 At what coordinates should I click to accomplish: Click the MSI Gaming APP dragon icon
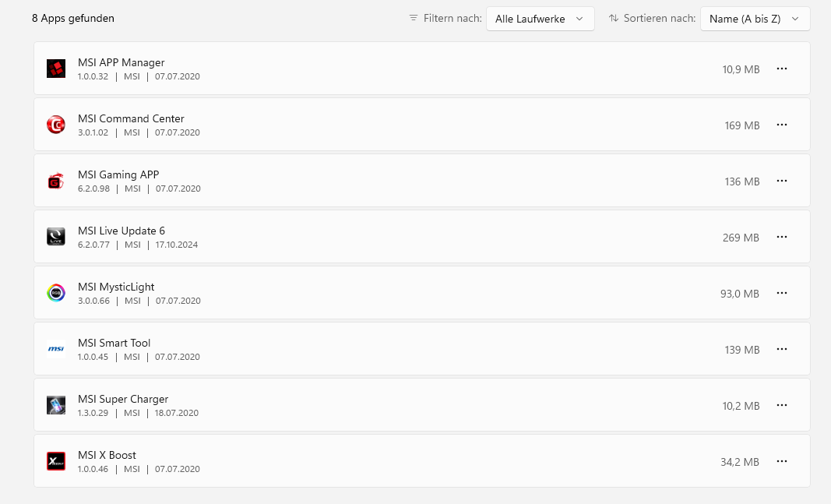pos(55,181)
